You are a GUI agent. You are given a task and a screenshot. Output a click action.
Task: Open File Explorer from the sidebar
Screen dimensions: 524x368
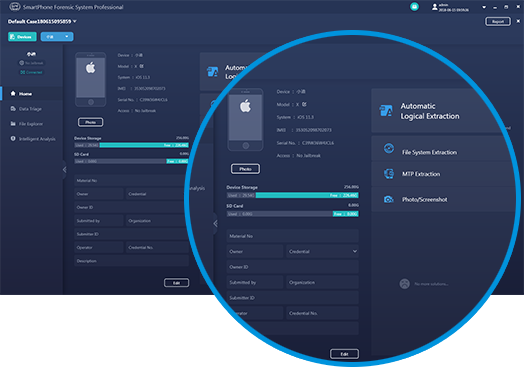click(x=31, y=124)
